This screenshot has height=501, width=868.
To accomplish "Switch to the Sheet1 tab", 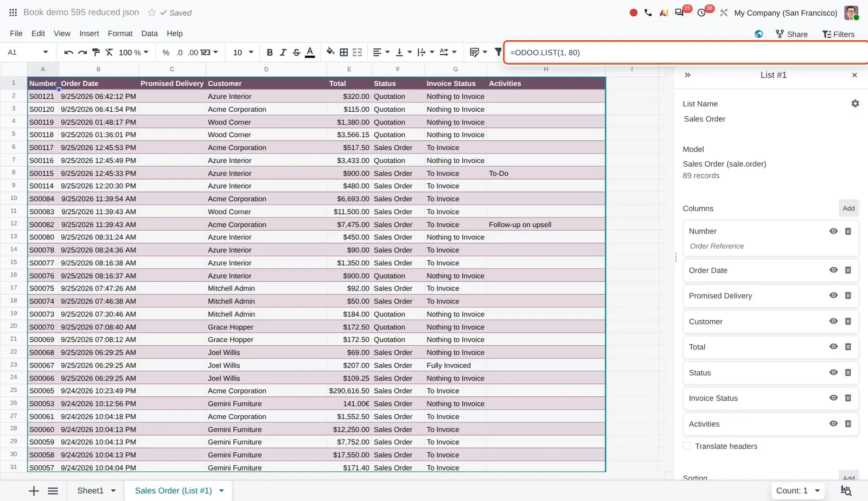I will point(90,491).
